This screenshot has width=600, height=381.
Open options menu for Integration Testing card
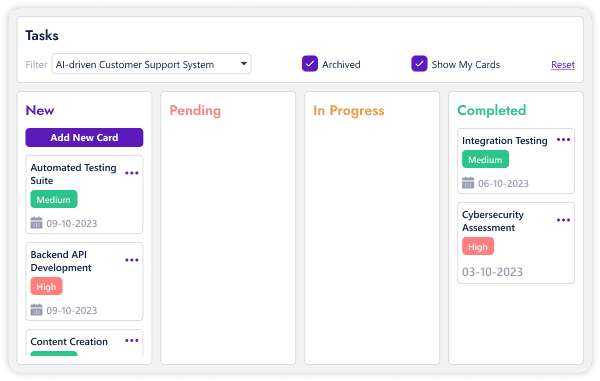pyautogui.click(x=563, y=140)
